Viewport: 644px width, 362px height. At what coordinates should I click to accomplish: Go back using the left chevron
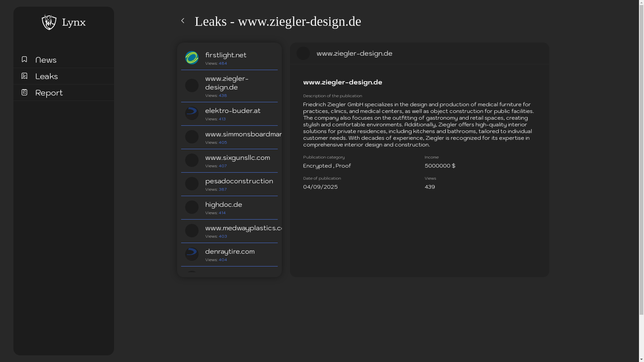183,21
